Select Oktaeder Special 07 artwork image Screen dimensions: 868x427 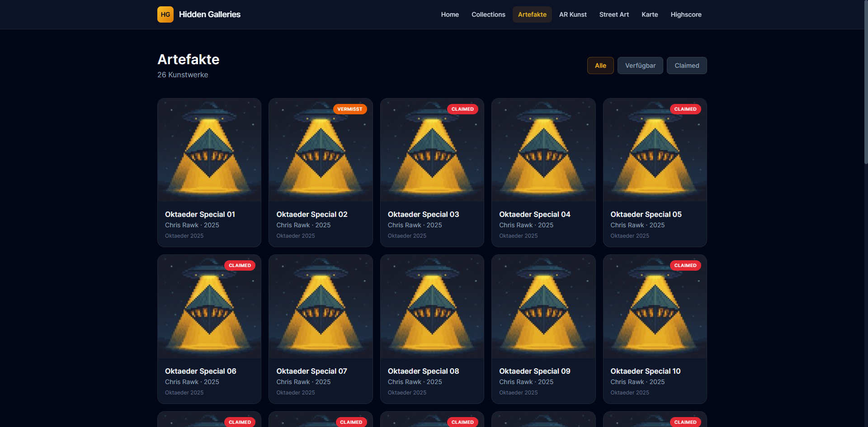point(321,307)
